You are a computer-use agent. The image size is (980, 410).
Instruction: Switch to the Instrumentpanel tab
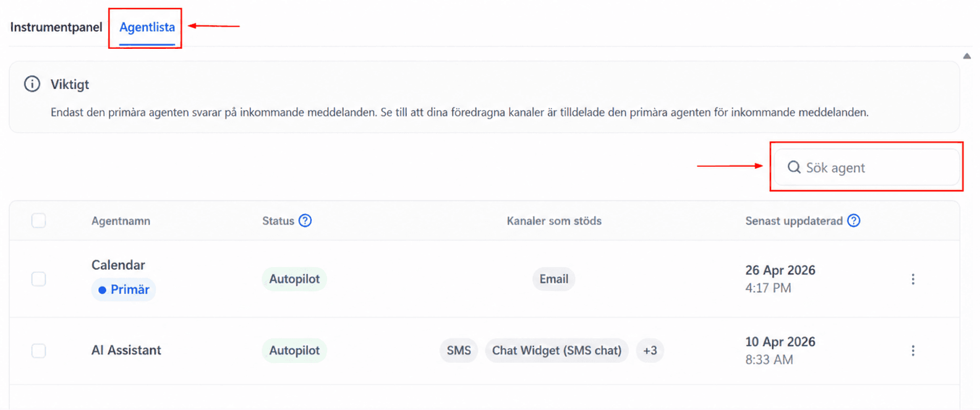coord(56,27)
